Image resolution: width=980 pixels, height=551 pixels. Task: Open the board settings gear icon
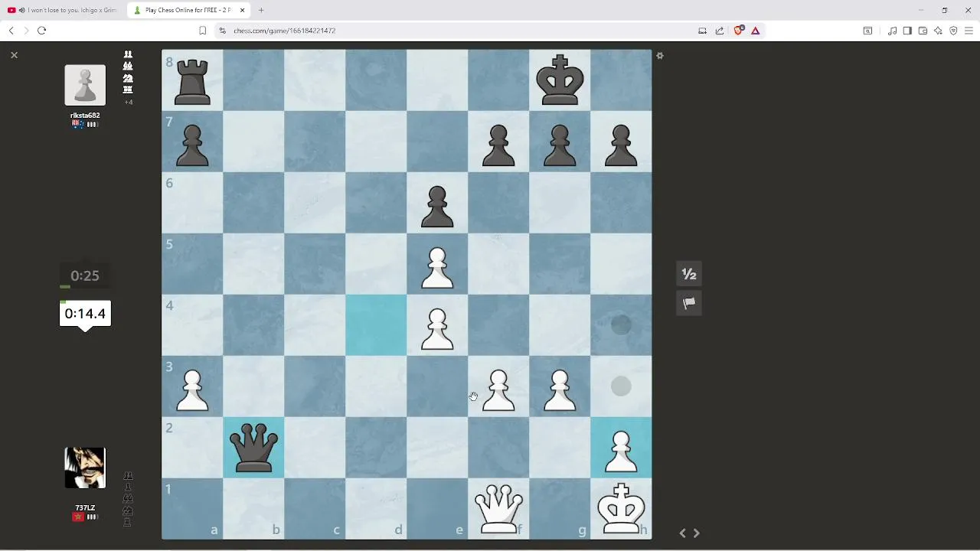click(660, 56)
